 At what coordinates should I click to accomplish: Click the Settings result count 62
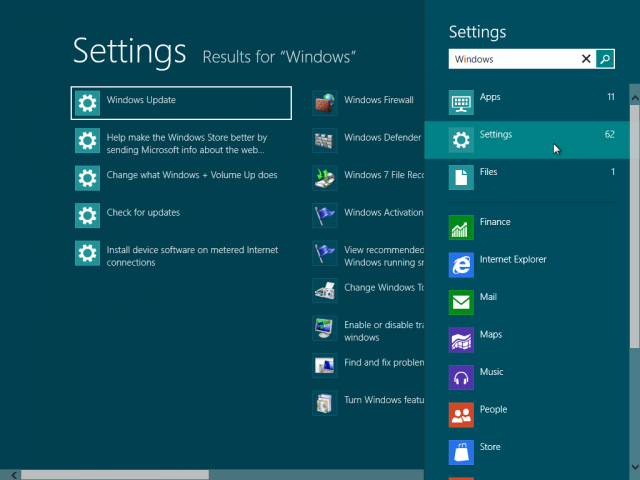[x=609, y=134]
